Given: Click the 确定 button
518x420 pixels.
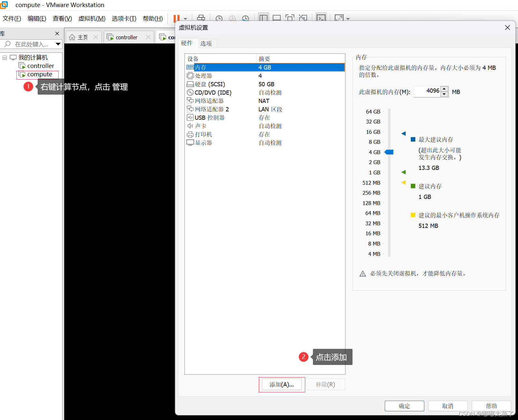Looking at the screenshot, I should [404, 406].
